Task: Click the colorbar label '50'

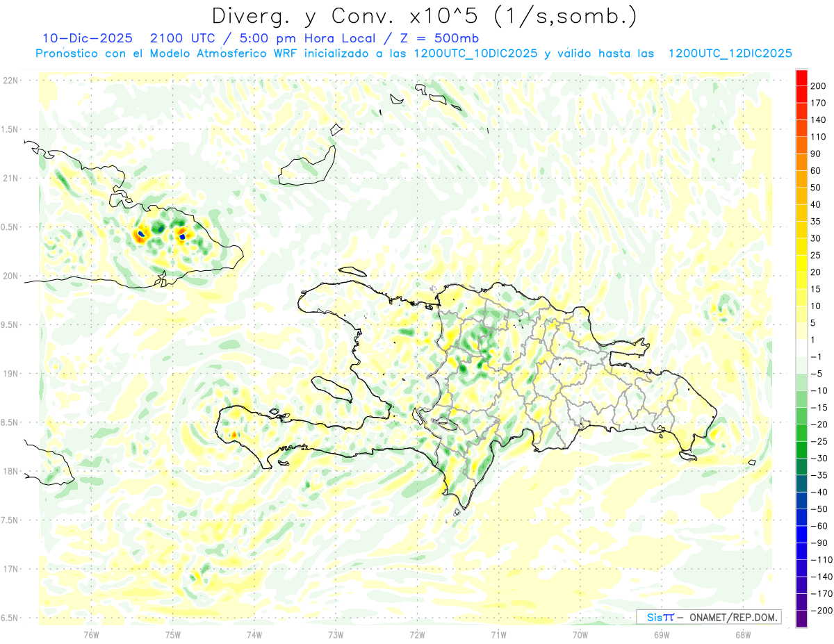Action: tap(816, 188)
